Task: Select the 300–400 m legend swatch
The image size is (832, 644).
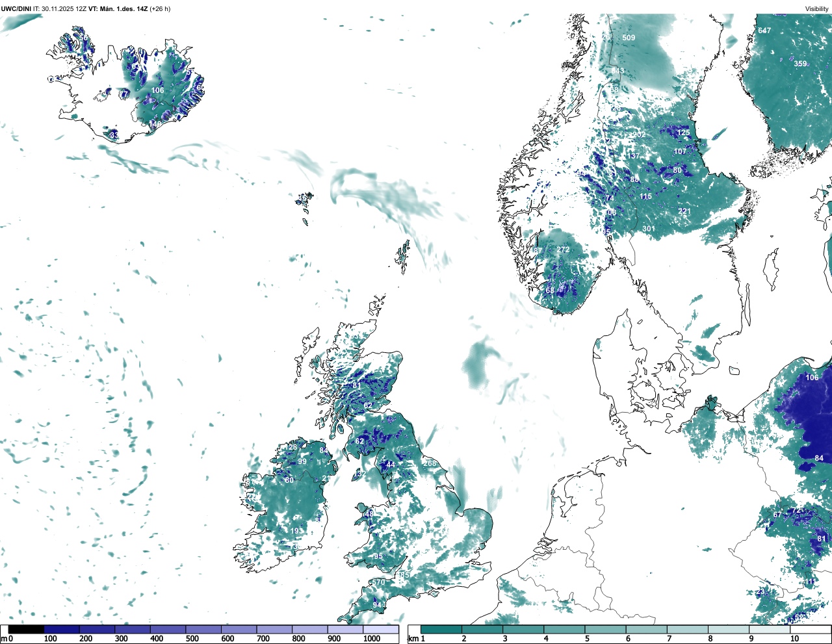Action: pos(133,629)
